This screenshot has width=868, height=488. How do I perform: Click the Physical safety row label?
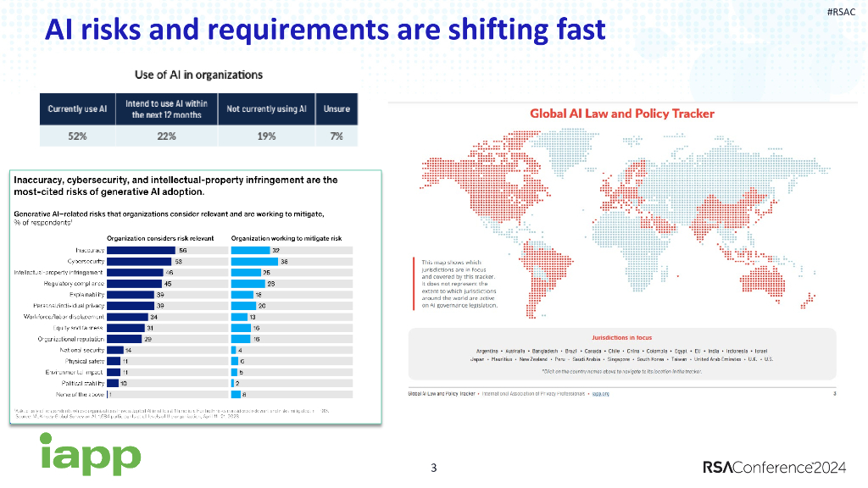pos(85,361)
